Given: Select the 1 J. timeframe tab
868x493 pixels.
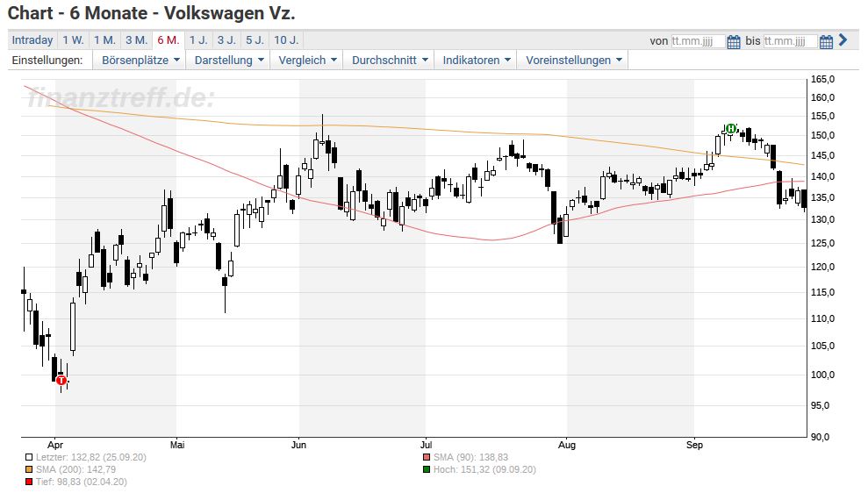Looking at the screenshot, I should [x=198, y=40].
